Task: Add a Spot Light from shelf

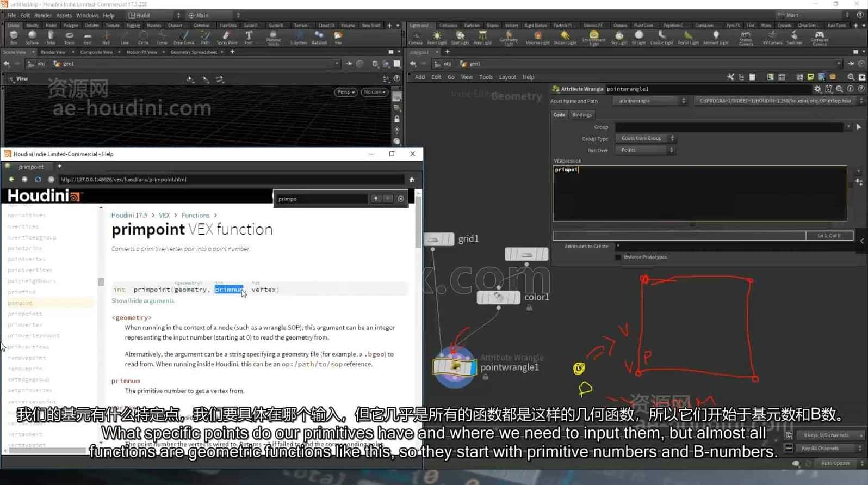Action: click(460, 38)
